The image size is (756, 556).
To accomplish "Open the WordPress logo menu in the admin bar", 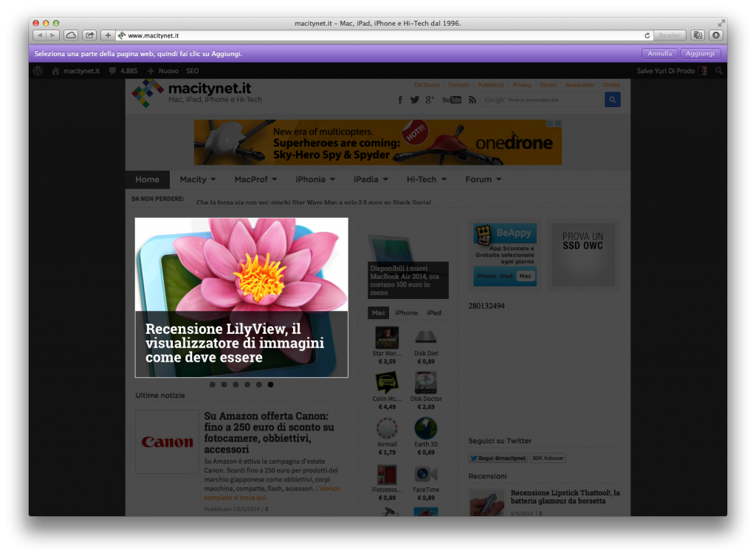I will tap(37, 70).
